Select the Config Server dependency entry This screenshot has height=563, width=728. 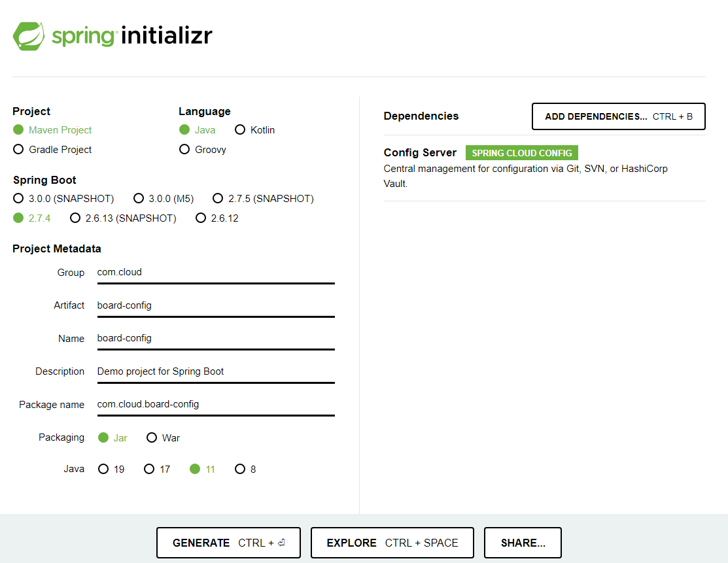coord(544,168)
